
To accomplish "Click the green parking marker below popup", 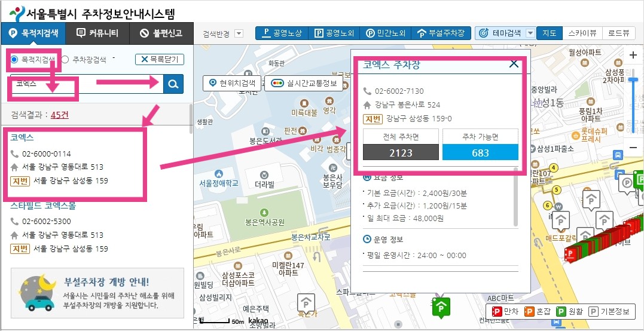I will (x=441, y=307).
